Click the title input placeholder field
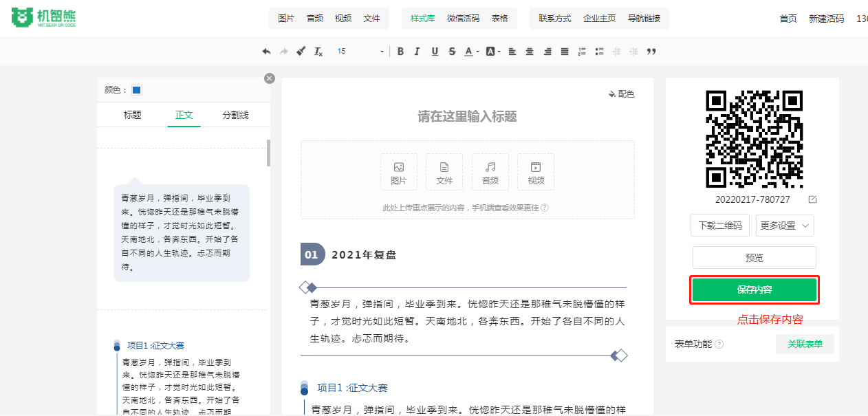Image resolution: width=868 pixels, height=416 pixels. (x=467, y=116)
